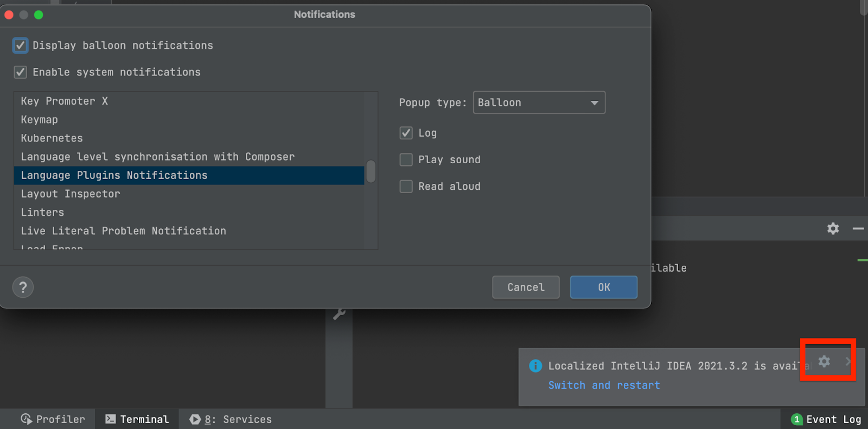Click the Terminal icon in bottom bar
The image size is (868, 429).
pyautogui.click(x=110, y=419)
